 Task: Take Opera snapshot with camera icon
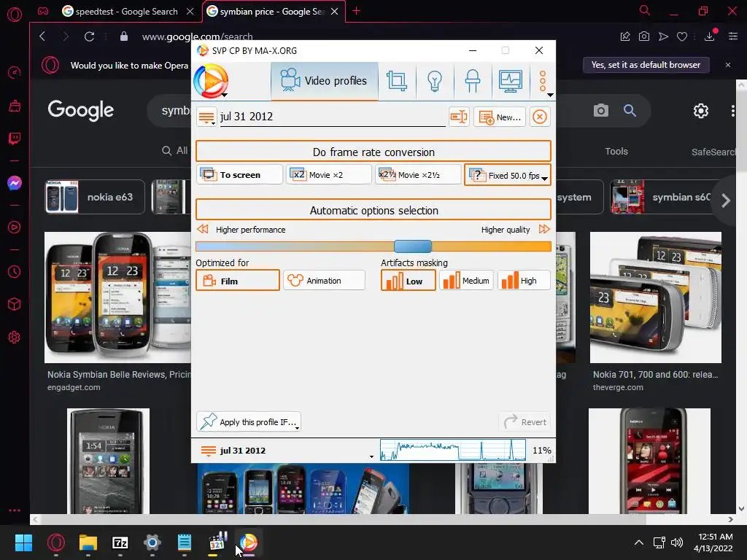click(644, 36)
